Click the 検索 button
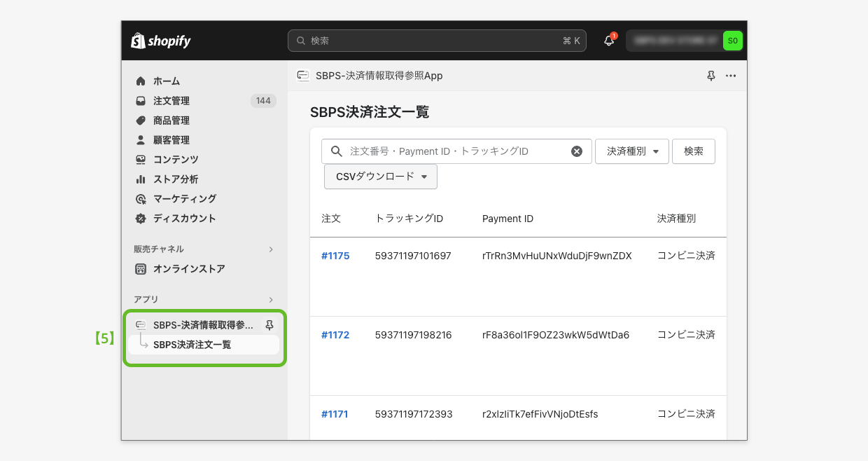 click(x=694, y=151)
